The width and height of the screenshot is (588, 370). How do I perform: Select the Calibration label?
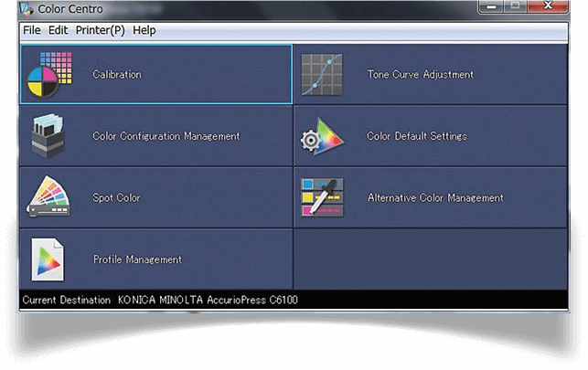(117, 74)
